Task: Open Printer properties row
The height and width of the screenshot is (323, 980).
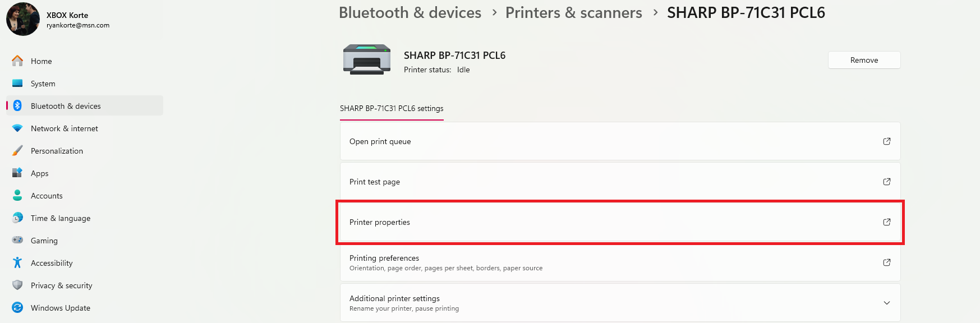Action: coord(619,222)
